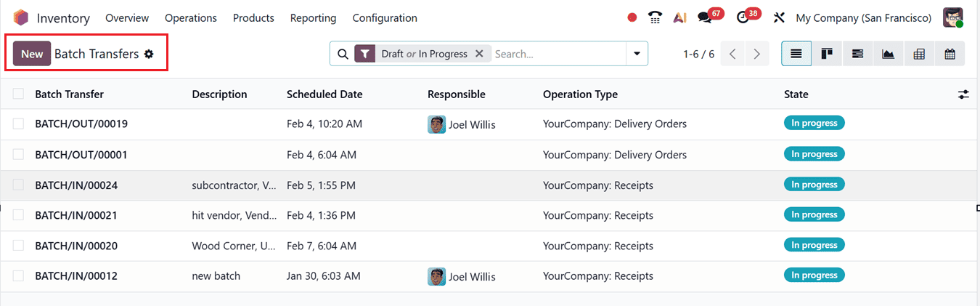Open the Overview menu
Viewport: 980px width, 306px height.
[127, 17]
